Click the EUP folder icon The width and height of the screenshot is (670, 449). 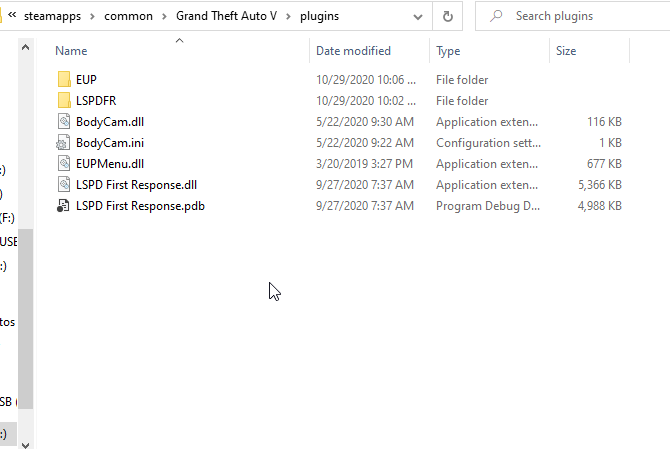[x=64, y=79]
